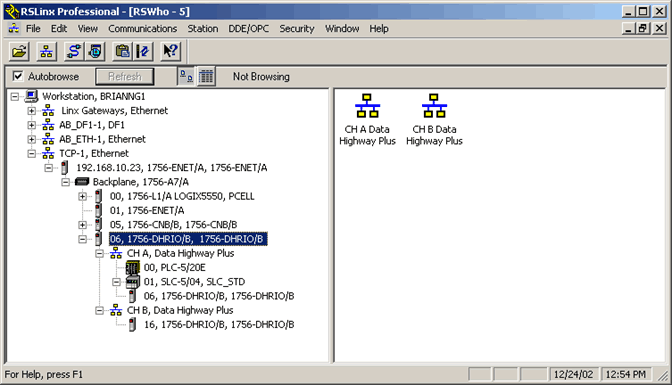672x385 pixels.
Task: Select 06, 1756-DHRIO/B under CH A
Action: click(219, 296)
